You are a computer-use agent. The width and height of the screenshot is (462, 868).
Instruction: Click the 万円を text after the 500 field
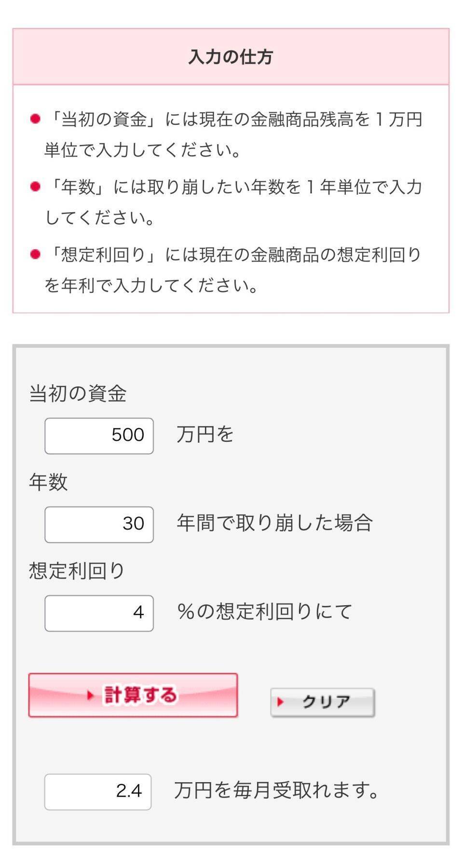point(205,434)
